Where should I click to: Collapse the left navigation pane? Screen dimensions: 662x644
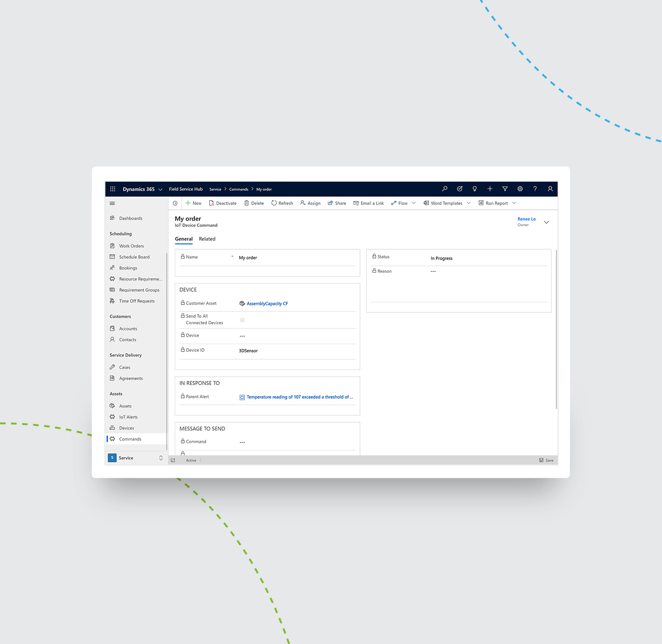[112, 203]
